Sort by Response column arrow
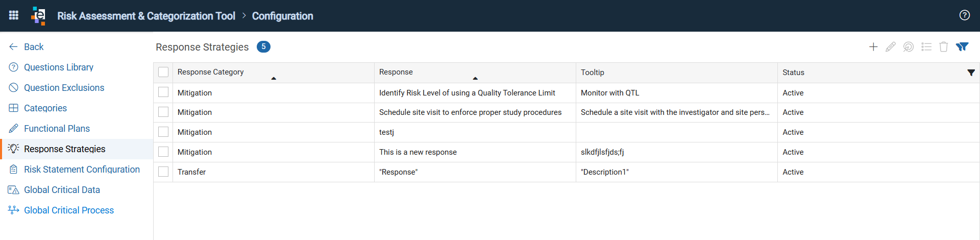The width and height of the screenshot is (980, 240). click(x=475, y=78)
